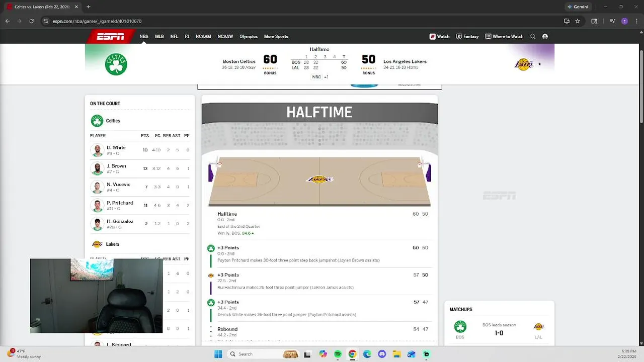This screenshot has height=362, width=644.
Task: Click the Win % BOS 84.6 text
Action: [x=235, y=233]
